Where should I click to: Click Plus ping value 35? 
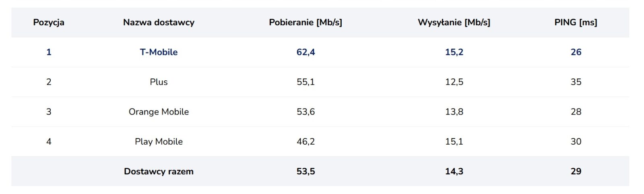coord(576,82)
